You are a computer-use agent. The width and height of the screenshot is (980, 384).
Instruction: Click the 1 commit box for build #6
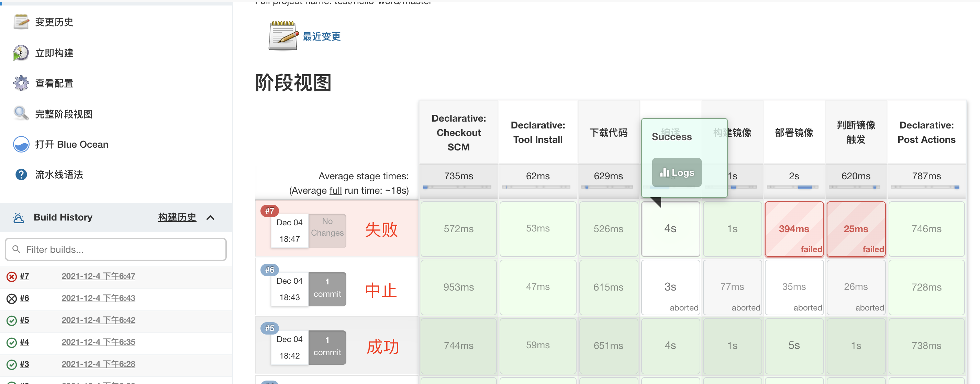pyautogui.click(x=327, y=289)
